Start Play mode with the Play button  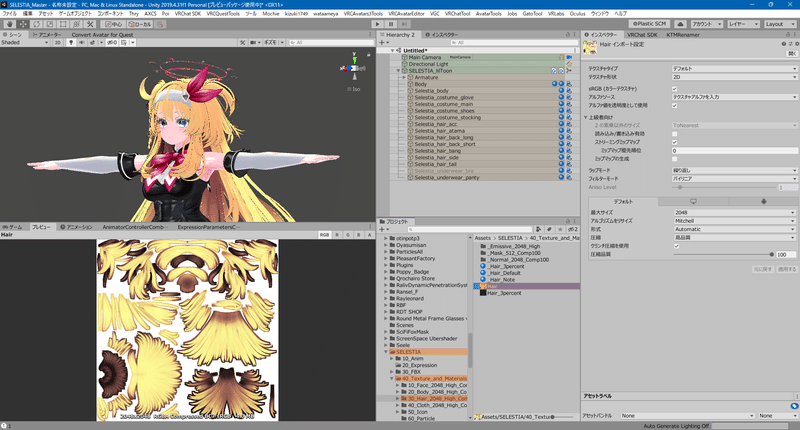[x=378, y=24]
